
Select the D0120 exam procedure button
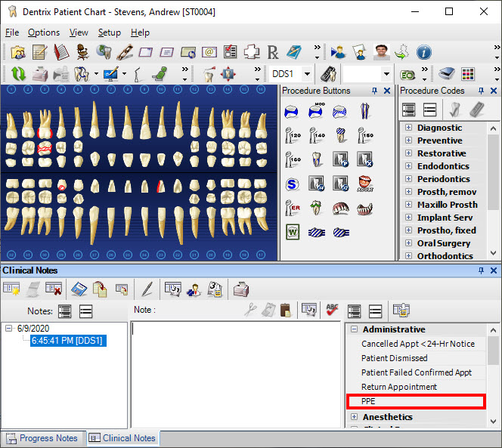[x=293, y=136]
